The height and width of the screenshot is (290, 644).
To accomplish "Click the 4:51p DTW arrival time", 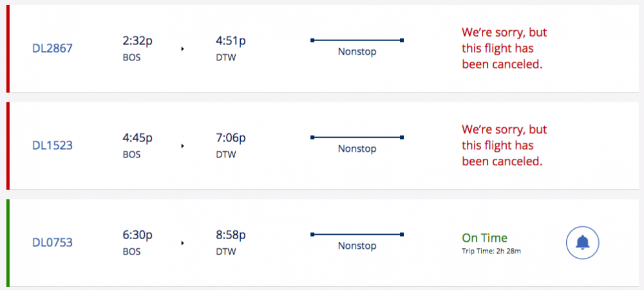I will click(x=231, y=48).
